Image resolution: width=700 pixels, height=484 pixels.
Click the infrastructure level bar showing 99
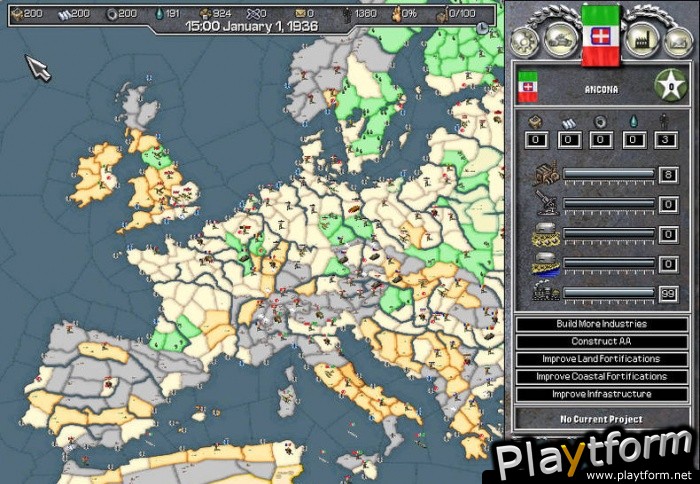click(609, 293)
